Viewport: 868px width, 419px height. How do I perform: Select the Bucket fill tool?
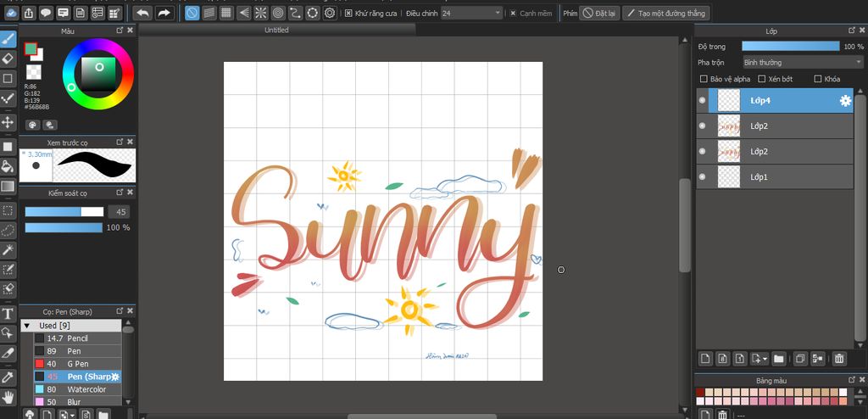click(x=8, y=165)
